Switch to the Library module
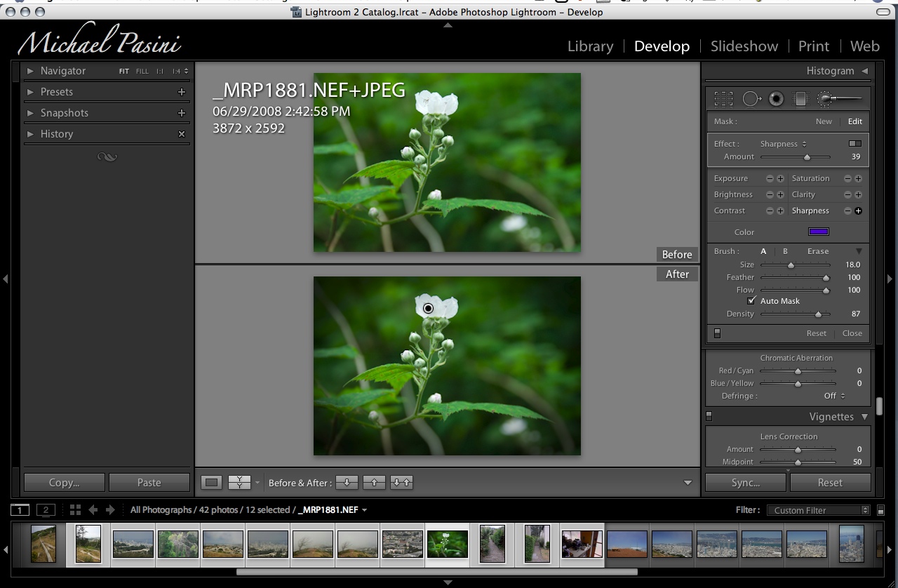898x588 pixels. 590,46
